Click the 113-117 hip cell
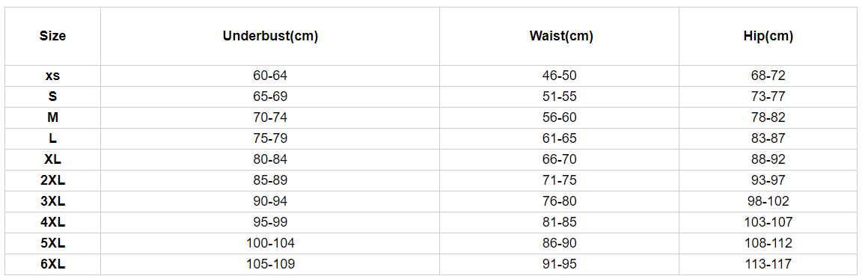The width and height of the screenshot is (868, 279). coord(768,265)
